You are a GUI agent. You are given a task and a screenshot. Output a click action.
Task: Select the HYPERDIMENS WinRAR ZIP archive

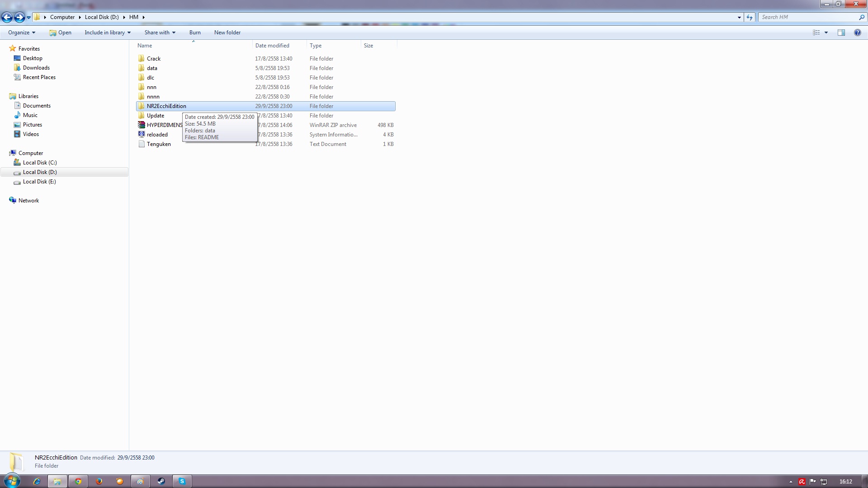(164, 125)
